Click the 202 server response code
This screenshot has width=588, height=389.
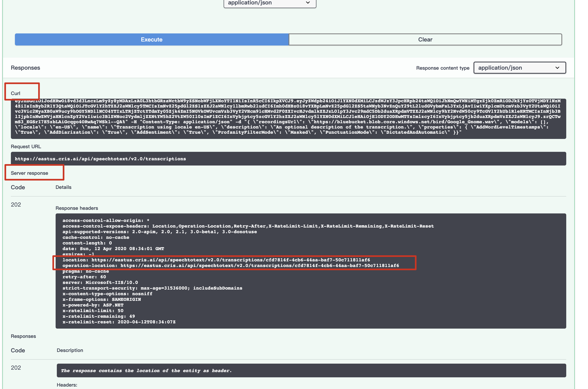(16, 205)
